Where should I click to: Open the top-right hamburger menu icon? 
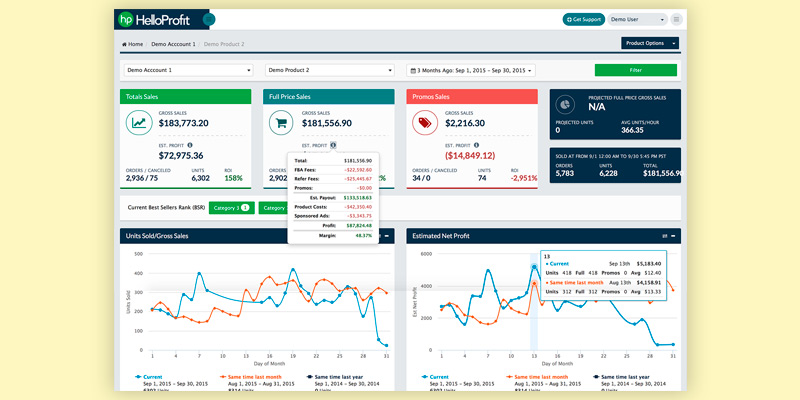click(x=677, y=19)
